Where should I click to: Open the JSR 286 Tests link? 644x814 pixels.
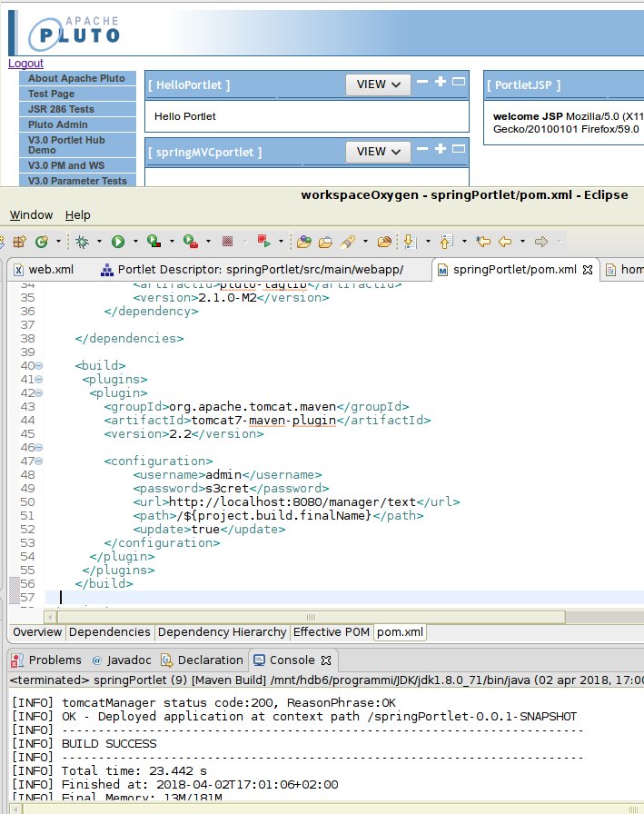[77, 110]
